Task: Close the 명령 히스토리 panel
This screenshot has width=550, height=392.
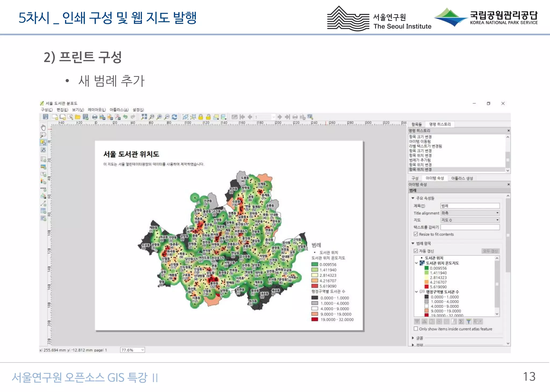Action: pos(508,131)
